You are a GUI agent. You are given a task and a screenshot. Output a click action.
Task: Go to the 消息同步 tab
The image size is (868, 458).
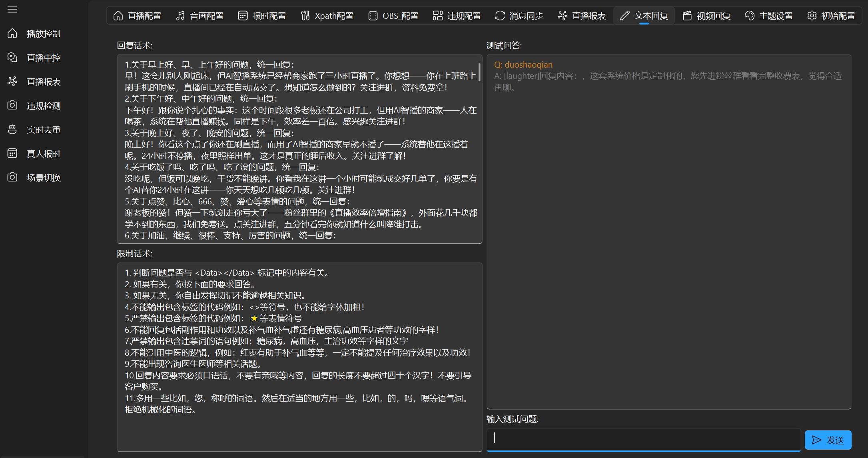[x=519, y=16]
